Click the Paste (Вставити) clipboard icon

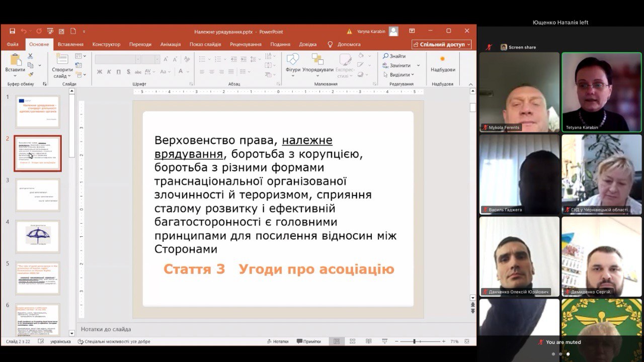pyautogui.click(x=15, y=60)
